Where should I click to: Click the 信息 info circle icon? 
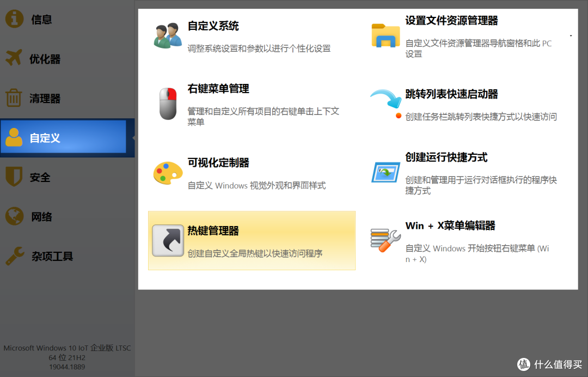pos(14,19)
